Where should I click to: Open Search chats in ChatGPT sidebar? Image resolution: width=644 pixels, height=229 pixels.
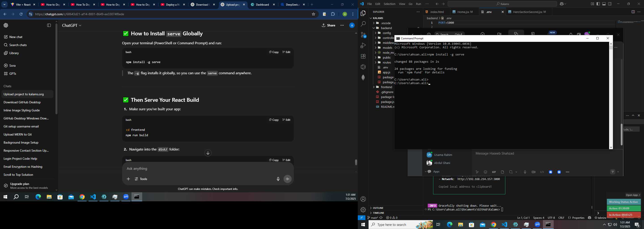(27, 45)
